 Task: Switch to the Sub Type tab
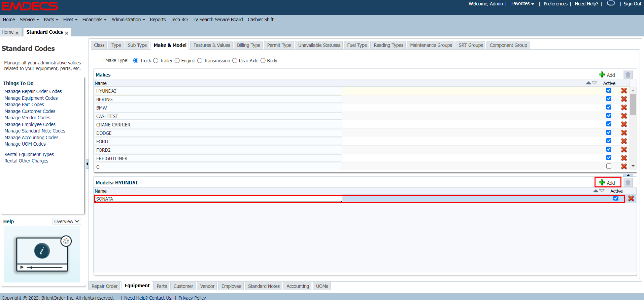coord(137,45)
